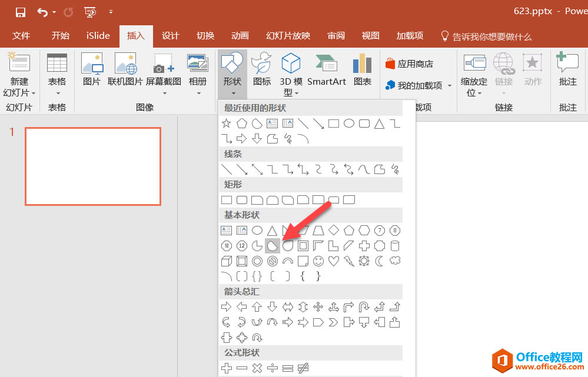This screenshot has height=377, width=588.
Task: Choose the heart shape
Action: pyautogui.click(x=334, y=261)
